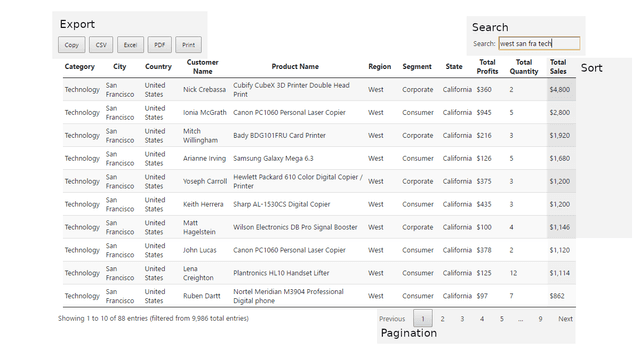Screen dimensions: 640x363
Task: Sort by Customer Name column
Action: 202,67
